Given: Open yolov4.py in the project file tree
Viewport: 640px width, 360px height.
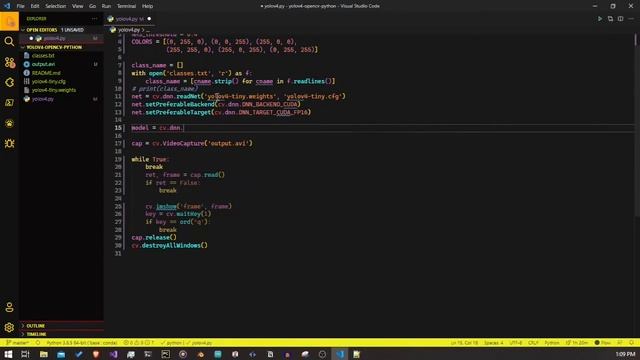Looking at the screenshot, I should point(42,99).
